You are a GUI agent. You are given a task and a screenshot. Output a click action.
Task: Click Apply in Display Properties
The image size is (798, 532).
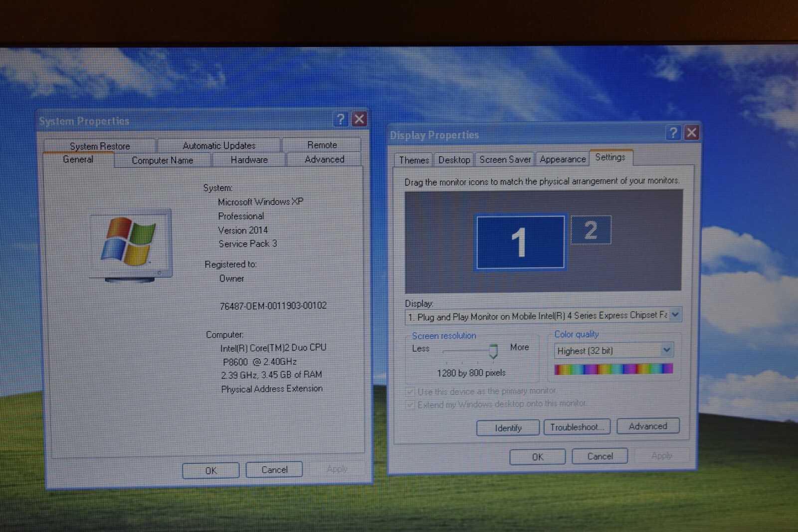661,455
